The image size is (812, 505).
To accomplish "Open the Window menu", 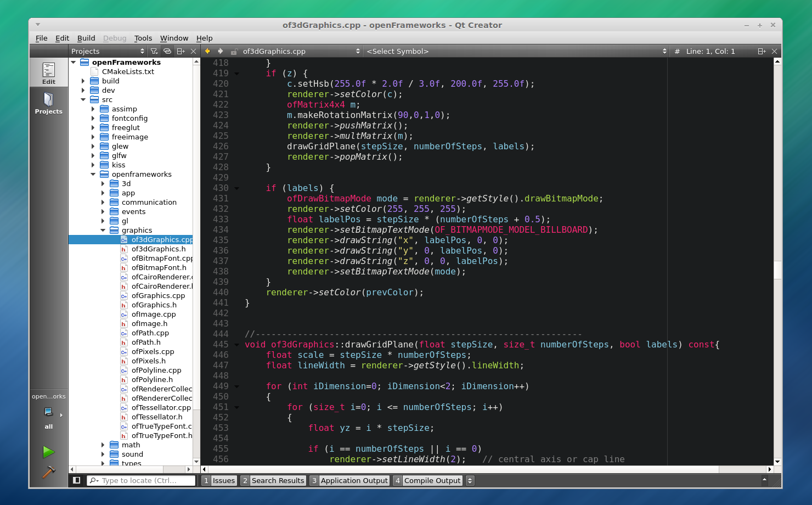I will (174, 38).
